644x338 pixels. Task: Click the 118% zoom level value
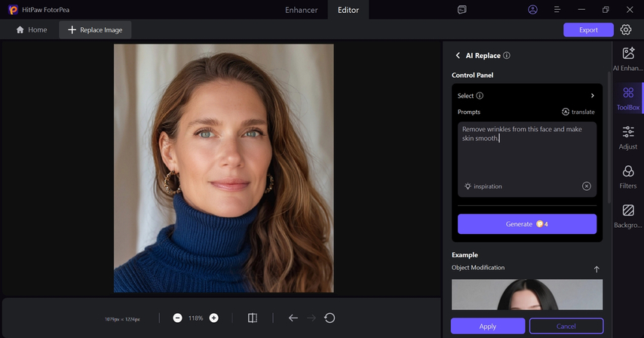195,318
